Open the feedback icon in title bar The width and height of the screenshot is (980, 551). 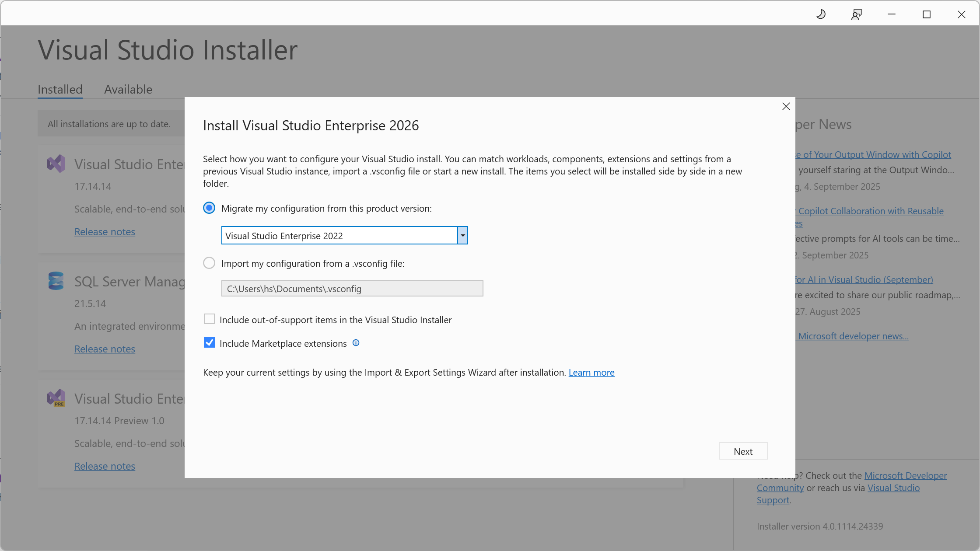point(856,14)
